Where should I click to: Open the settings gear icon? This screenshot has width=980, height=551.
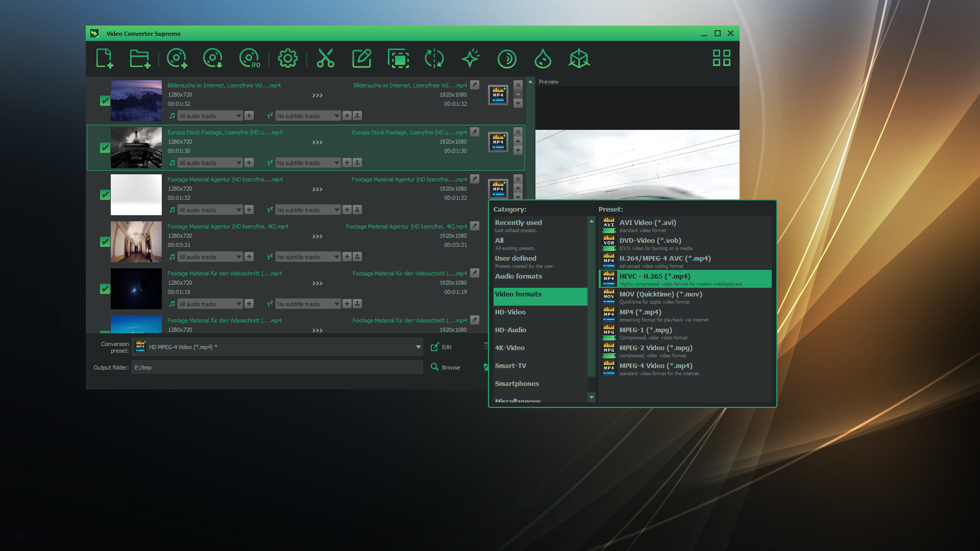[x=287, y=59]
